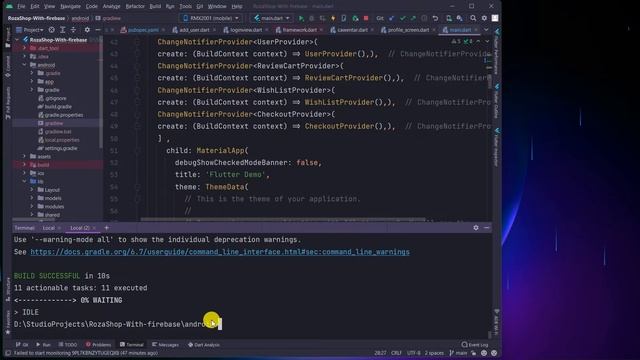Click the Git commit checkmark icon
640x360 pixels.
pos(402,18)
